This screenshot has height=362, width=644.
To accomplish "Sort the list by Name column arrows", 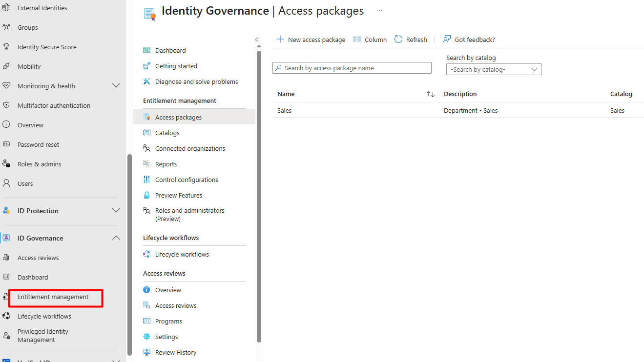I will (430, 94).
